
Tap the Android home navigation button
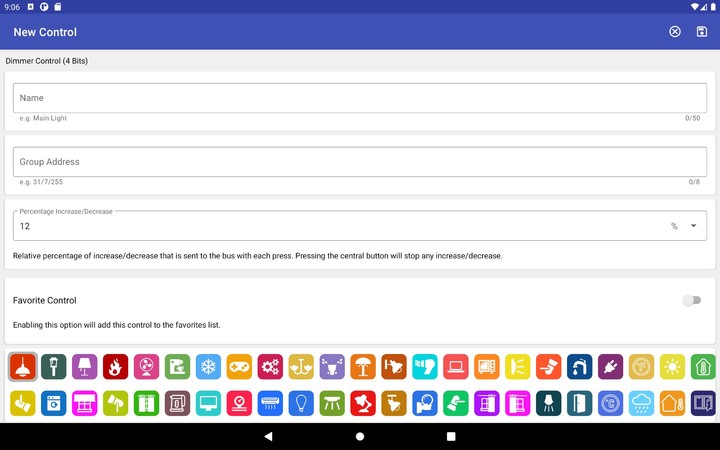360,436
